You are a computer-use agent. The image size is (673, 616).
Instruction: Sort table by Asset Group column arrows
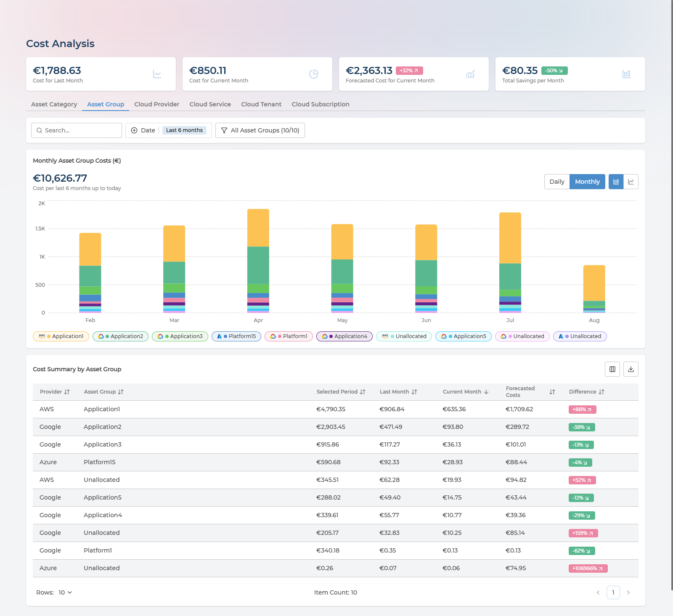(x=121, y=392)
